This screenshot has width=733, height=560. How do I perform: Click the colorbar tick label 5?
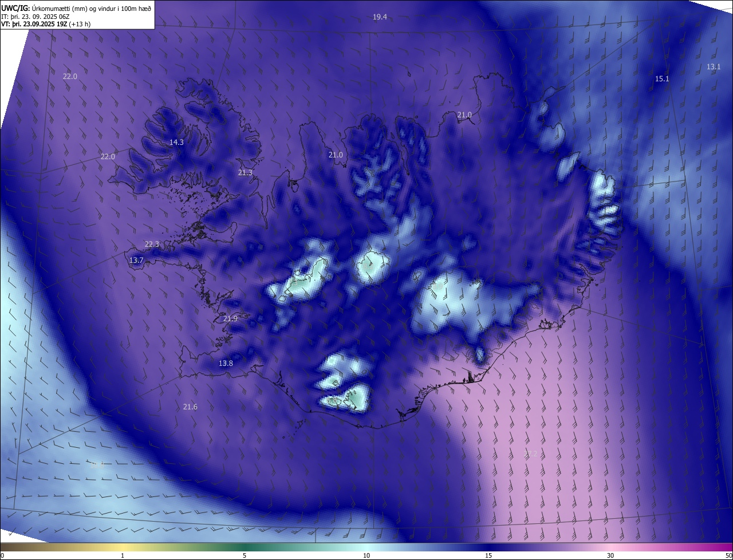[245, 555]
